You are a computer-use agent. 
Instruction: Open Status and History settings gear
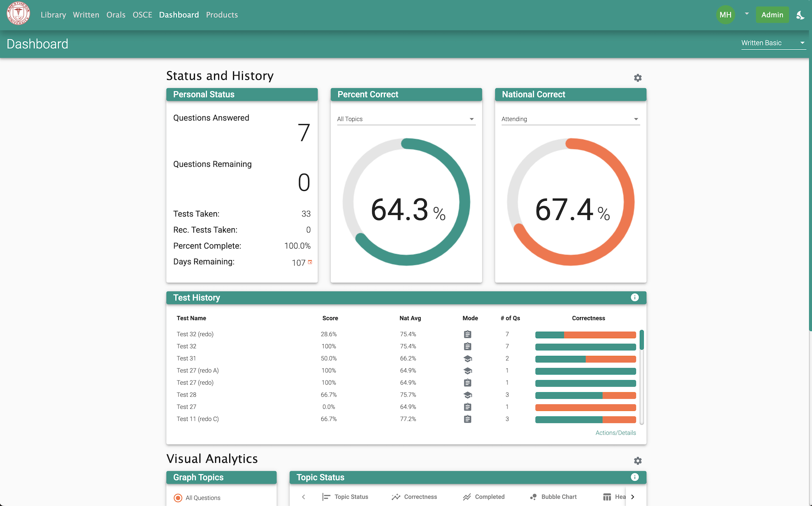click(638, 78)
